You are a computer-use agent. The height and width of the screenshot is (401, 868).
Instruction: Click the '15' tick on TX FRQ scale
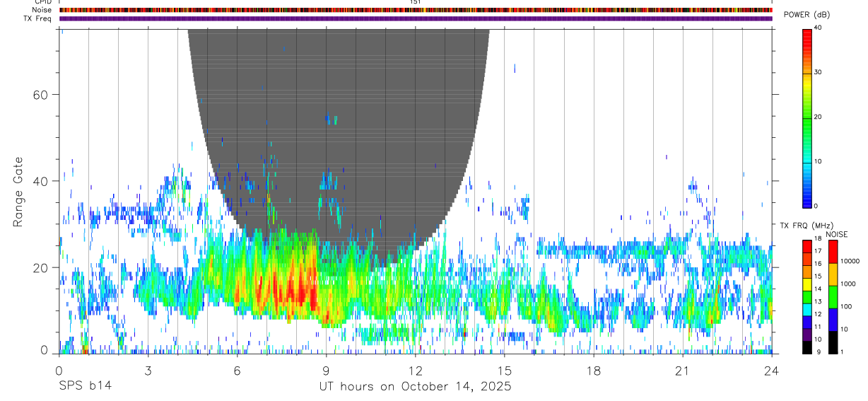(x=818, y=276)
